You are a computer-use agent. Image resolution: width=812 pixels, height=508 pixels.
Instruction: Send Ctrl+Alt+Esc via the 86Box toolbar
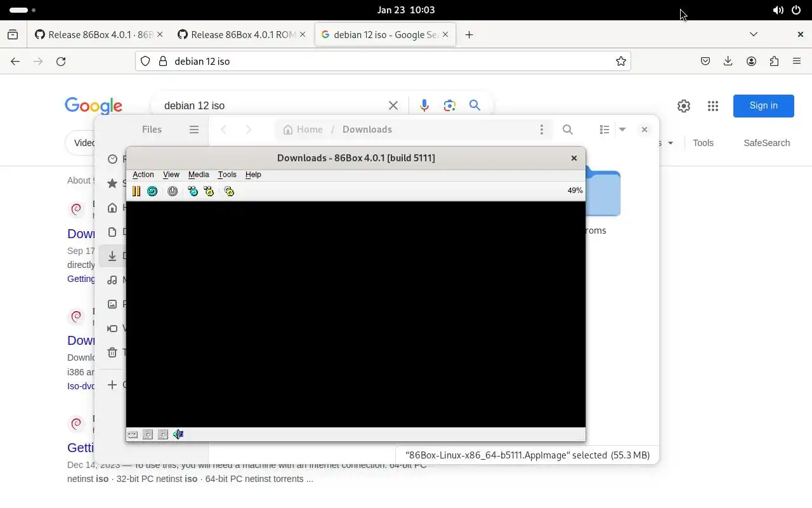point(209,191)
